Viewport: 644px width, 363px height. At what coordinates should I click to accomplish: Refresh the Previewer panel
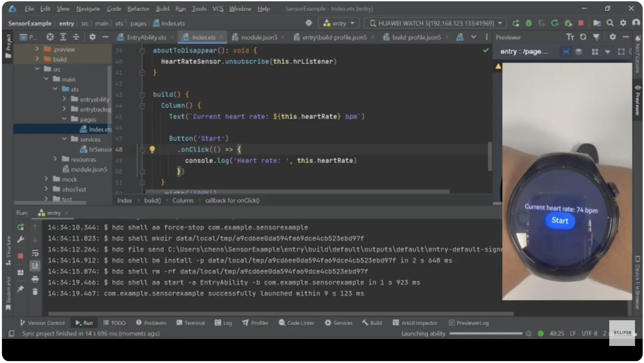pos(583,37)
